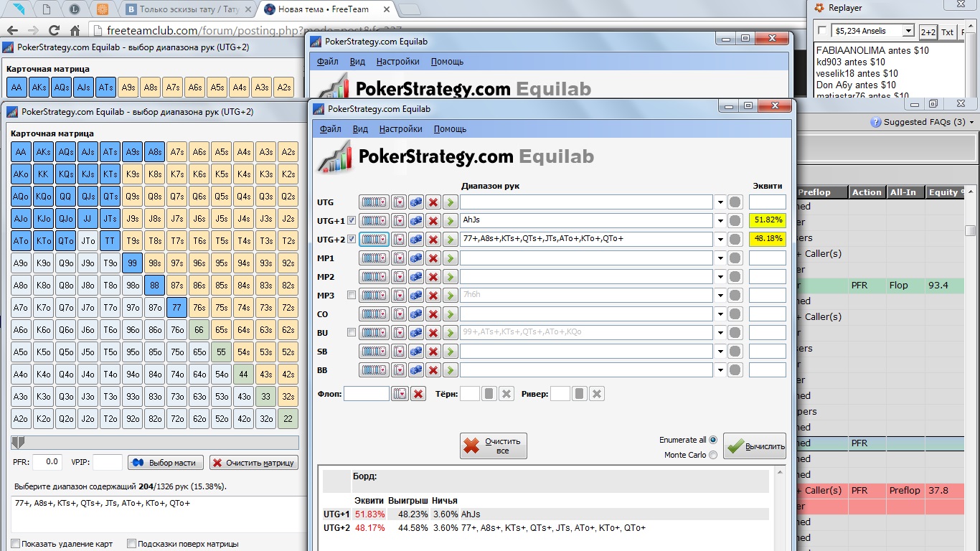Viewport: 980px width, 551px height.
Task: Open the hand range selector for UTG row
Action: (x=374, y=202)
